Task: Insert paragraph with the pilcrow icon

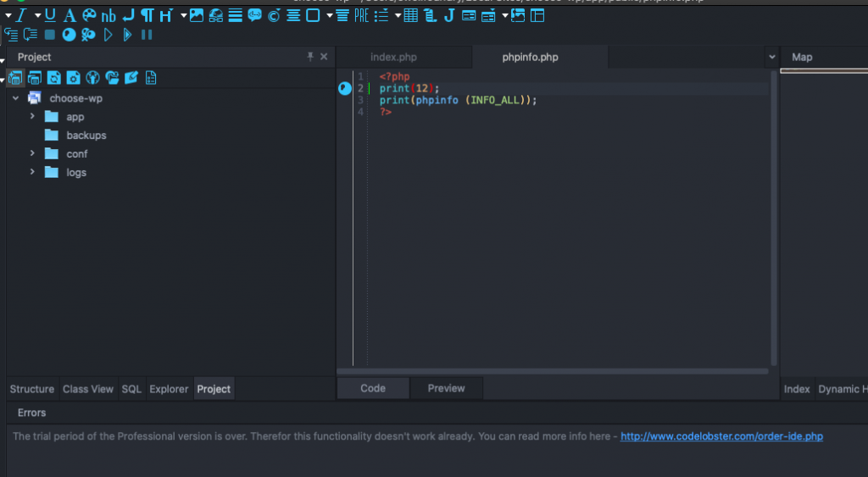Action: tap(147, 15)
